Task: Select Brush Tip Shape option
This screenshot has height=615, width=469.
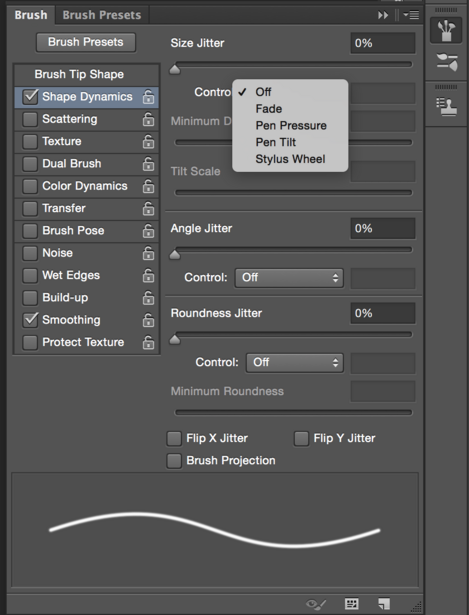Action: pos(79,74)
